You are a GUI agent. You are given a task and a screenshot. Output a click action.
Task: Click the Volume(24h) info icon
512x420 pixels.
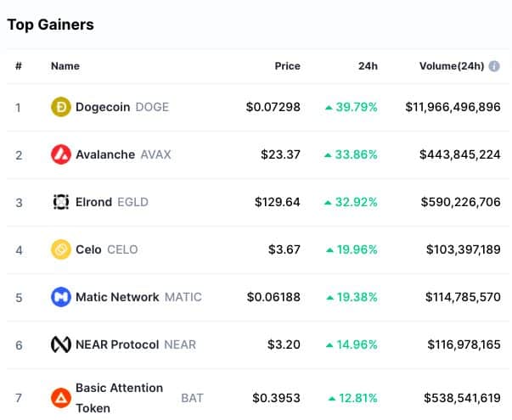(494, 66)
